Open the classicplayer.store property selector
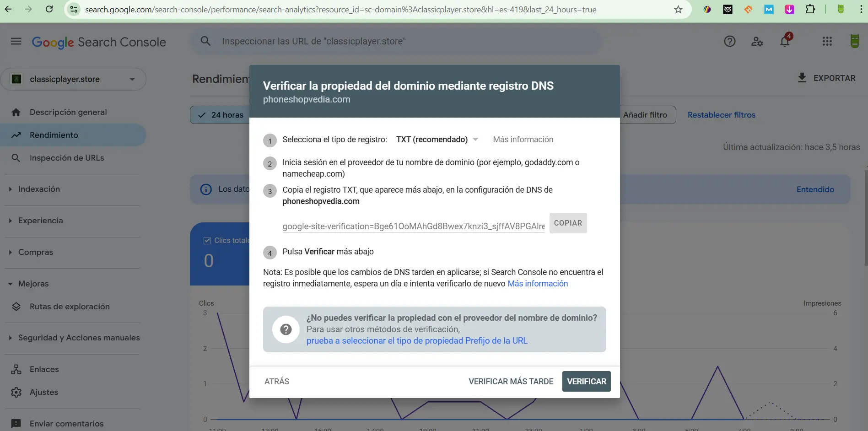Screen dimensions: 868x431 (x=73, y=79)
